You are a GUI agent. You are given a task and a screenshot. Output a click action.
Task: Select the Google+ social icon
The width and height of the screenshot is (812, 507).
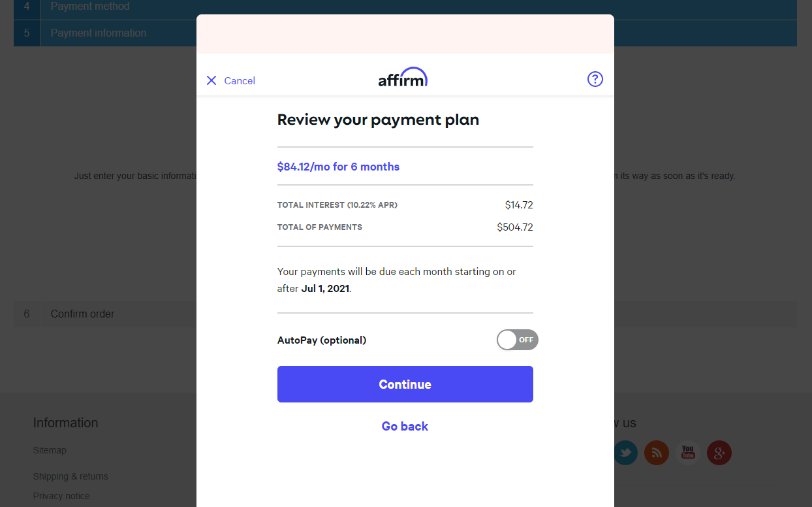(719, 452)
